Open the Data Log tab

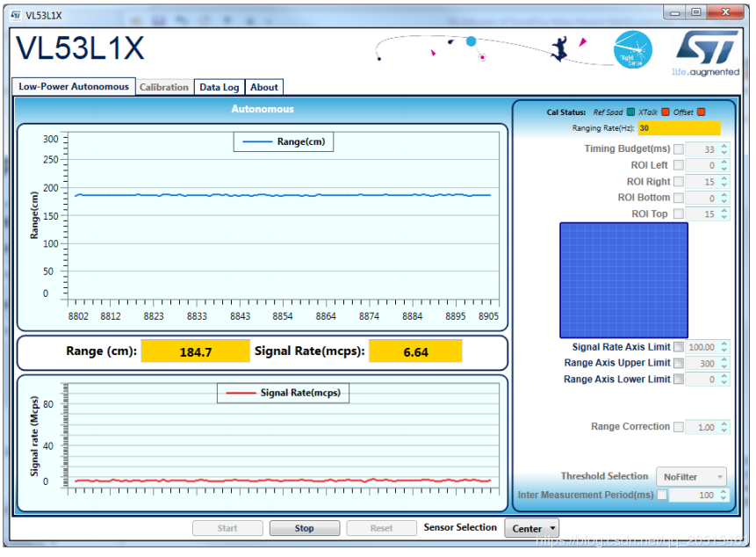pos(219,87)
